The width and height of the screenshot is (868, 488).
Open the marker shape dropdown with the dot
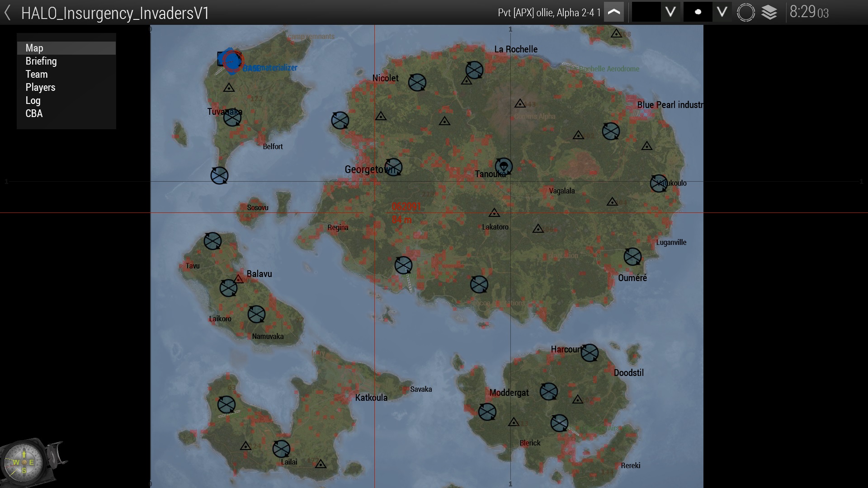tap(698, 12)
